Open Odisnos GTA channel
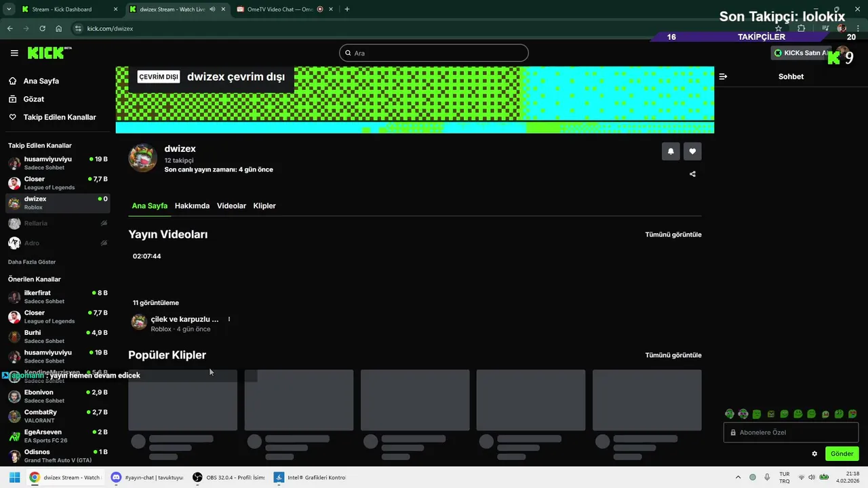Screen dimensions: 868x488 58,455
